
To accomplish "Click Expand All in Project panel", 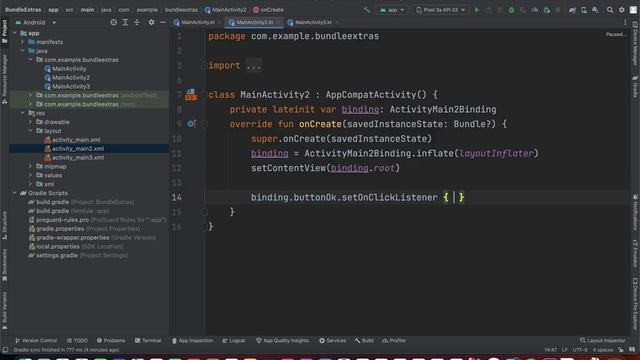I will tap(125, 22).
